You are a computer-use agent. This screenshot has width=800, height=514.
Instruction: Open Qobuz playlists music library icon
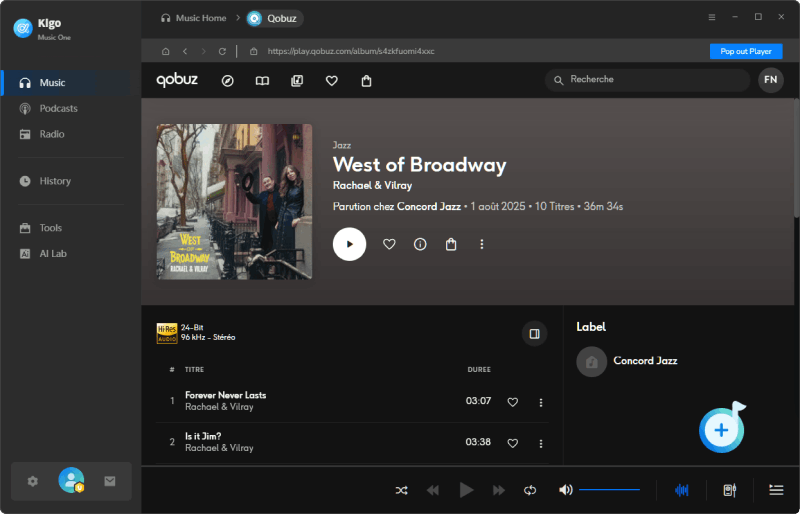pyautogui.click(x=297, y=81)
